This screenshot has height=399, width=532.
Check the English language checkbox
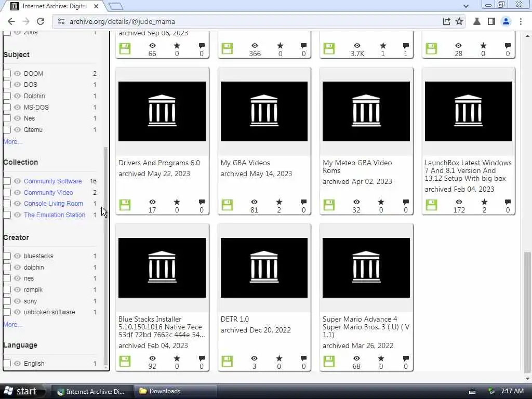click(7, 363)
